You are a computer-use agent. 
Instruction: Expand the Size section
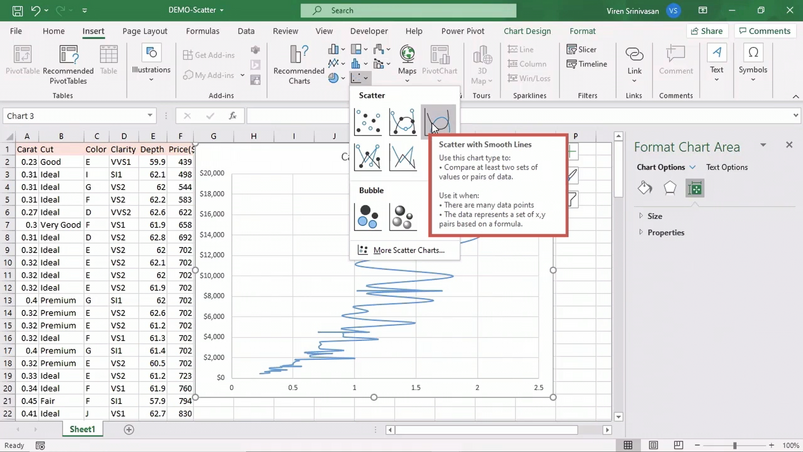click(654, 216)
